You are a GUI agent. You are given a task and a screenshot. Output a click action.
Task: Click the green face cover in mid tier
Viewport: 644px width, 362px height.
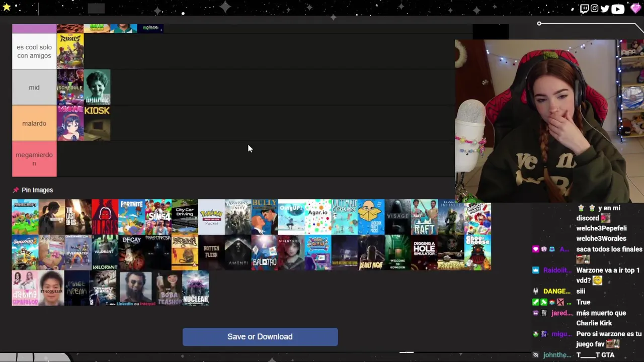coord(97,87)
